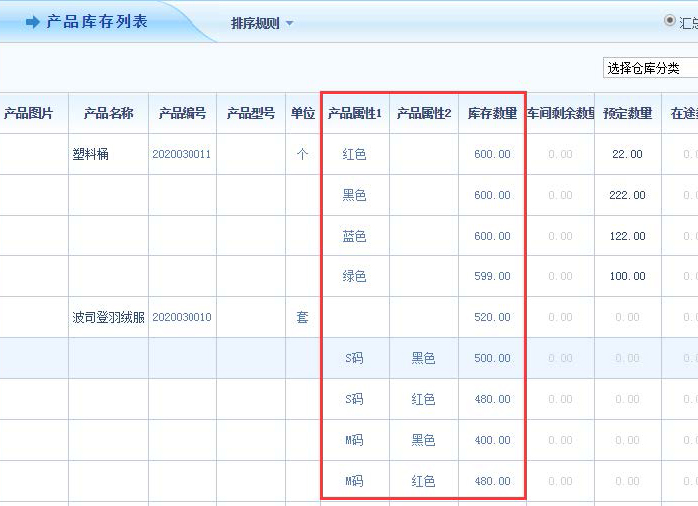Click the 599.00 stock quantity cell
This screenshot has width=698, height=506.
click(492, 276)
